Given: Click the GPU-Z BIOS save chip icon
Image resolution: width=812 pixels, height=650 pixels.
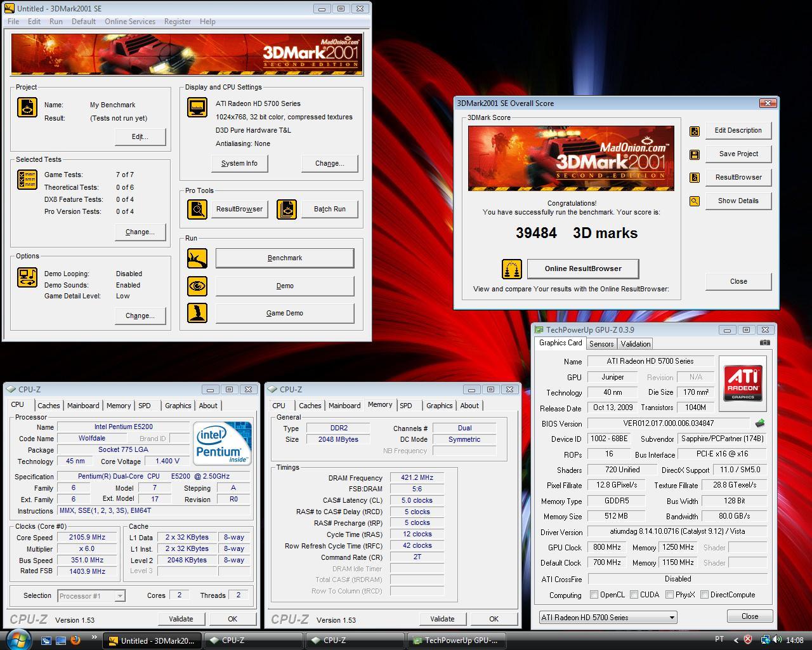Looking at the screenshot, I should (760, 423).
